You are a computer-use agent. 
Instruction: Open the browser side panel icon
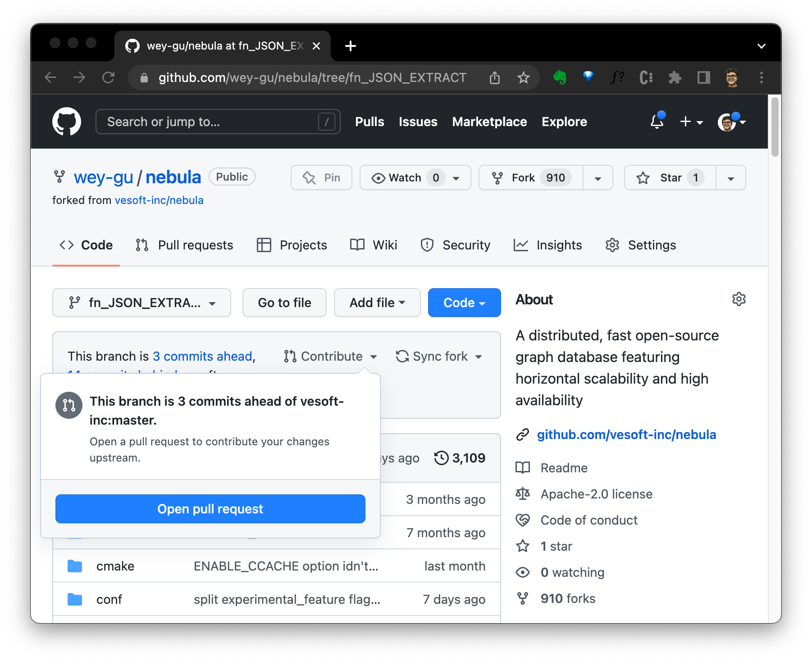pyautogui.click(x=703, y=77)
